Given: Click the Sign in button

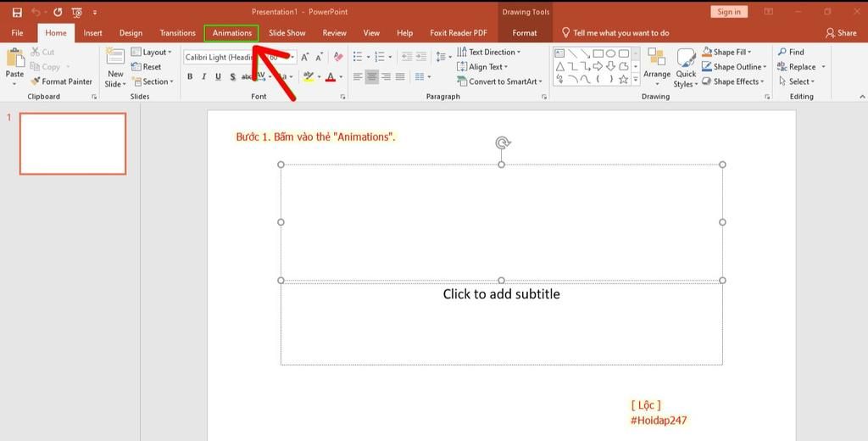Looking at the screenshot, I should (x=728, y=12).
